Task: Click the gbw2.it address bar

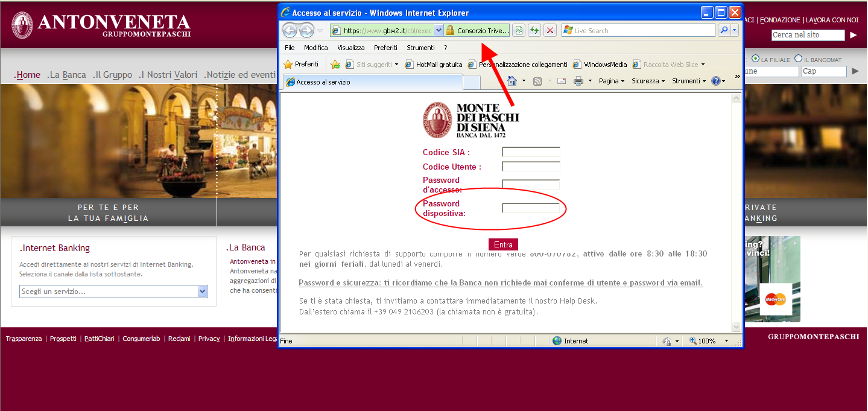Action: point(382,30)
